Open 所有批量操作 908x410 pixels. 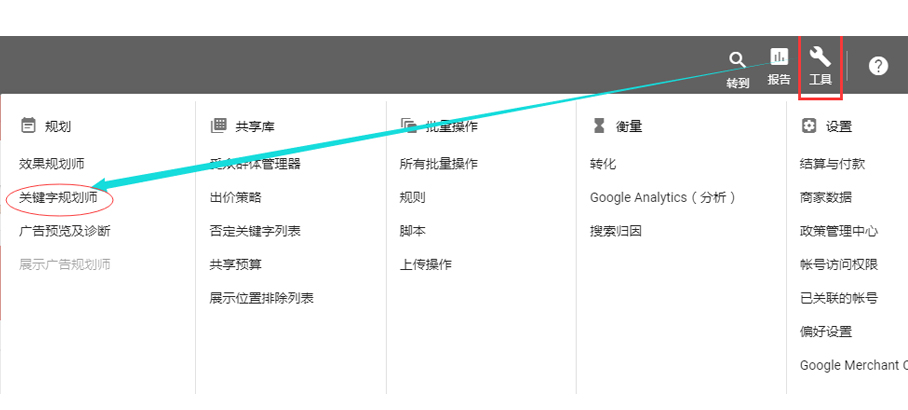click(x=438, y=164)
